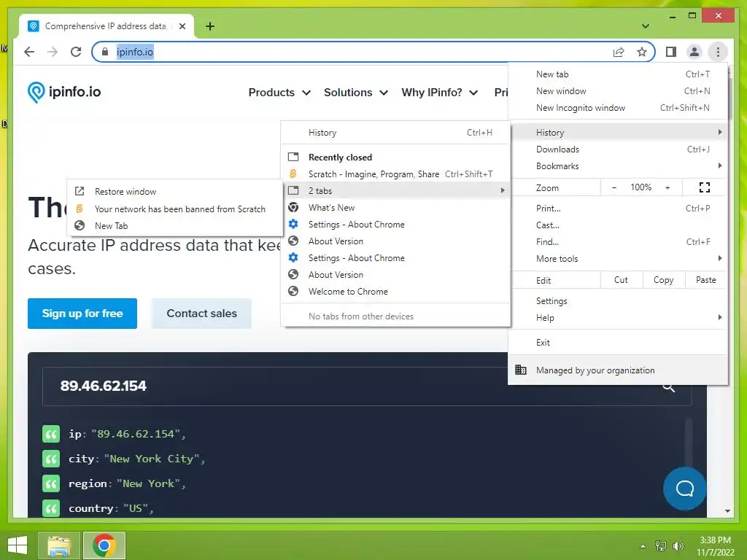
Task: Choose Find... menu item
Action: click(x=618, y=242)
